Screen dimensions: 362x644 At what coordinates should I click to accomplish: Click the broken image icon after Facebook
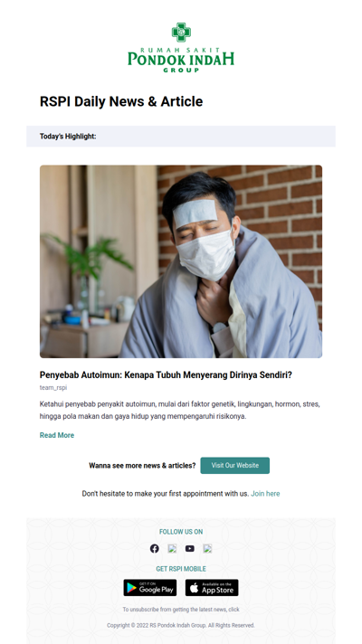click(x=172, y=548)
